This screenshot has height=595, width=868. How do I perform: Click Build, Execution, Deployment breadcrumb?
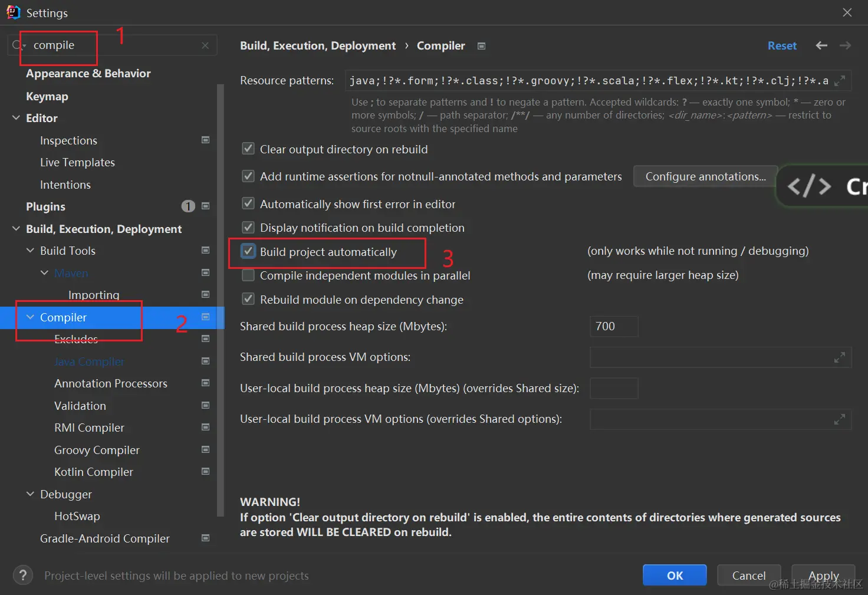[318, 45]
